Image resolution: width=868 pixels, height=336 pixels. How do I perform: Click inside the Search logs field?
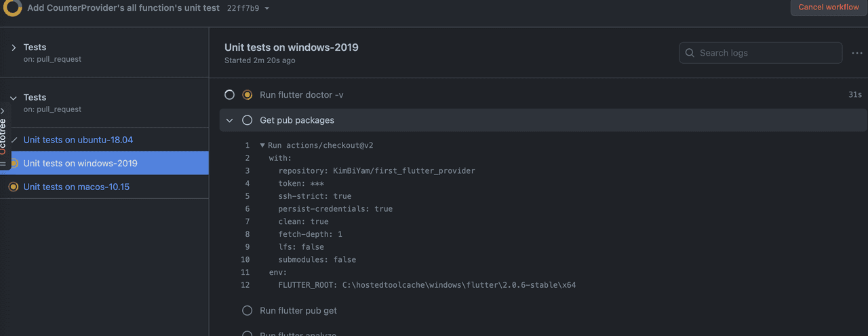[766, 53]
